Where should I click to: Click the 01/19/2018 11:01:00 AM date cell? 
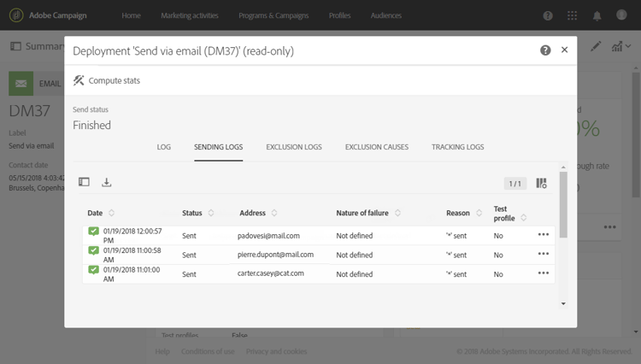[x=132, y=274]
